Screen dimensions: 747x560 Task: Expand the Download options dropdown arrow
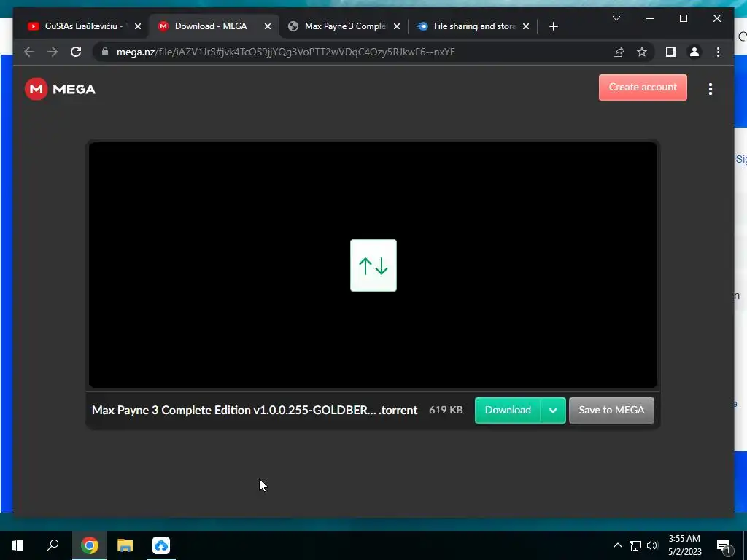(x=553, y=410)
